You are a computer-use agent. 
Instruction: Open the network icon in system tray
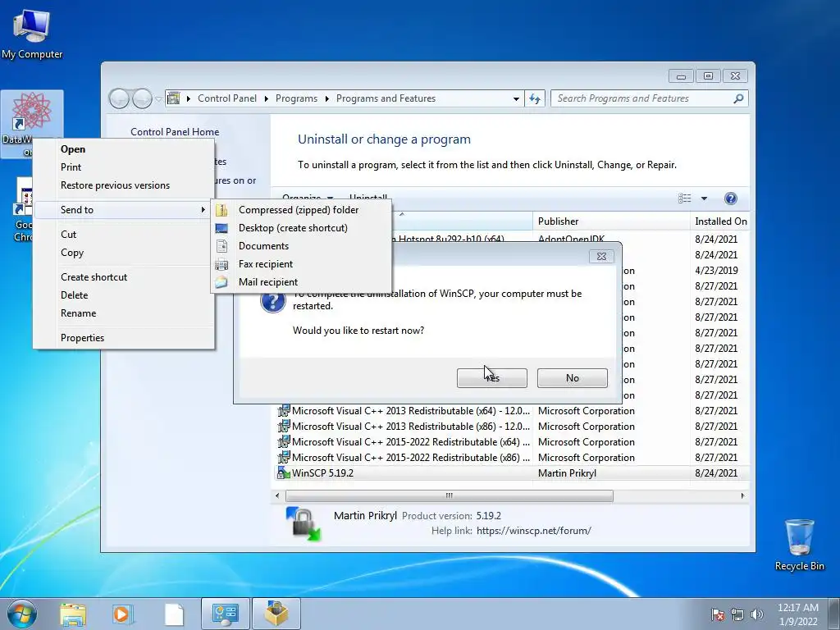click(737, 614)
